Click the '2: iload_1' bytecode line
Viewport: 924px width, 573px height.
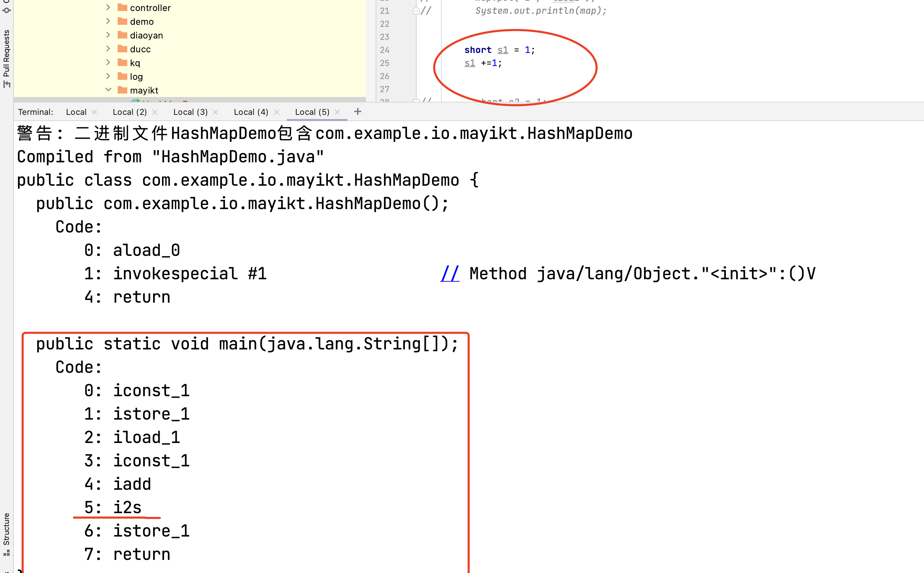click(132, 437)
